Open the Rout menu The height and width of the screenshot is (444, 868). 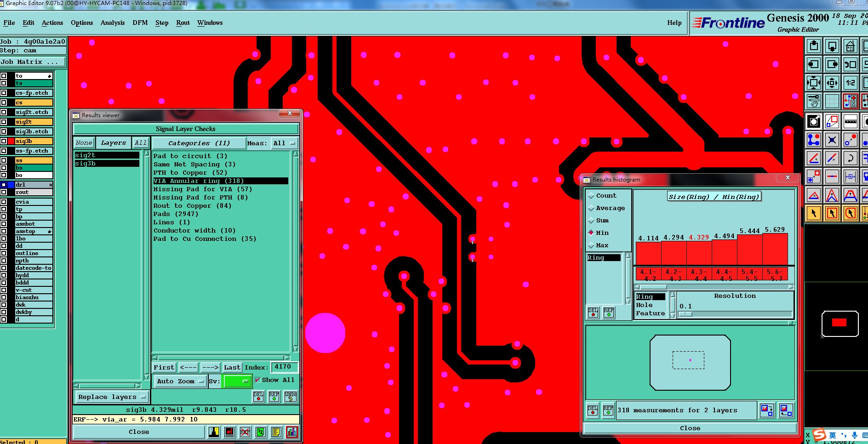click(183, 23)
